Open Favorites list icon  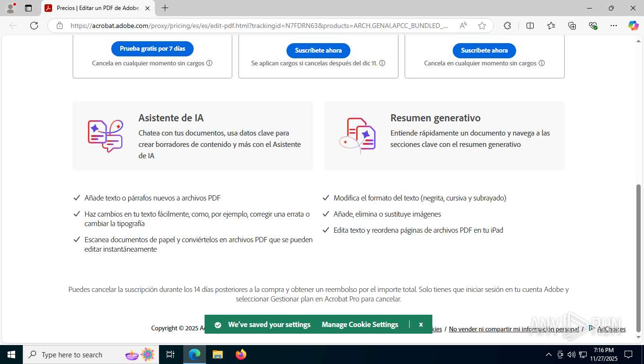coord(551,26)
